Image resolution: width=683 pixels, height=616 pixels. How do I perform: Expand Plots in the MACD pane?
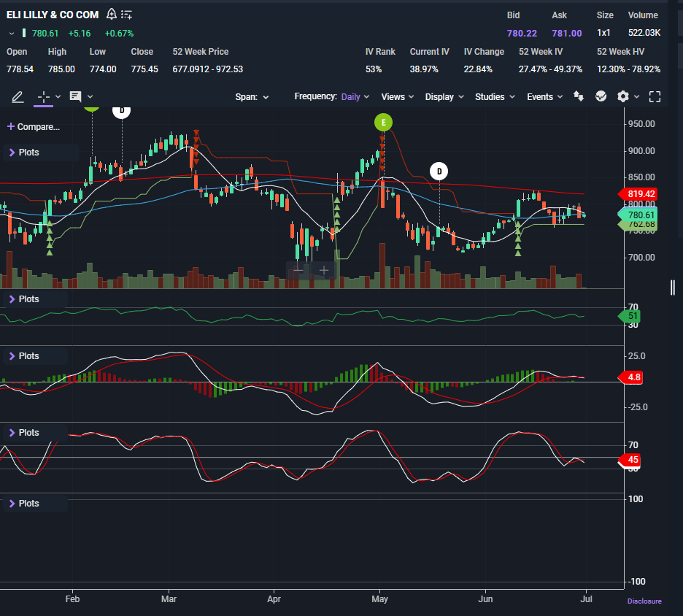point(24,356)
